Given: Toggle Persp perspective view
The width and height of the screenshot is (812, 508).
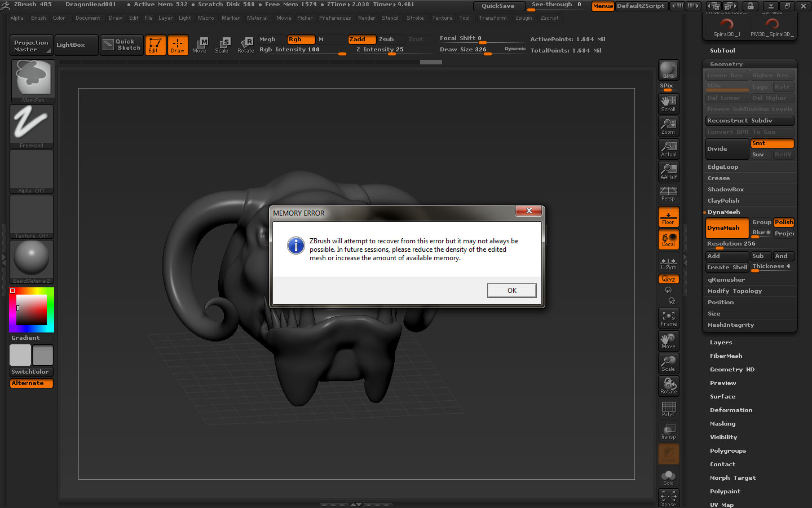Looking at the screenshot, I should pos(668,194).
